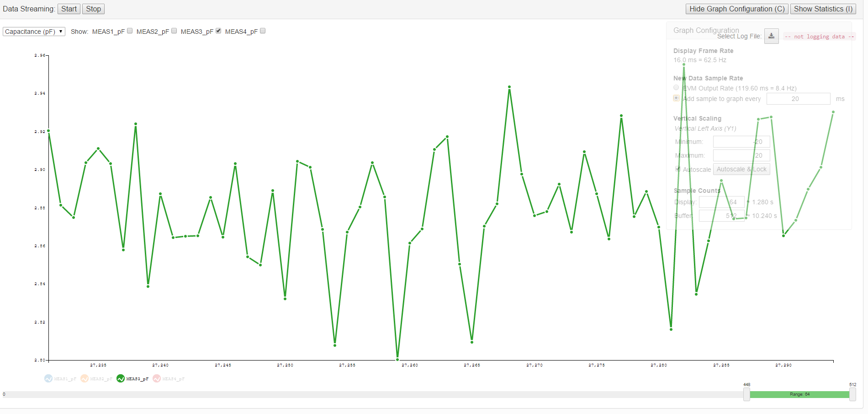Click Show Statistics (I) button
The image size is (868, 414).
[x=823, y=9]
